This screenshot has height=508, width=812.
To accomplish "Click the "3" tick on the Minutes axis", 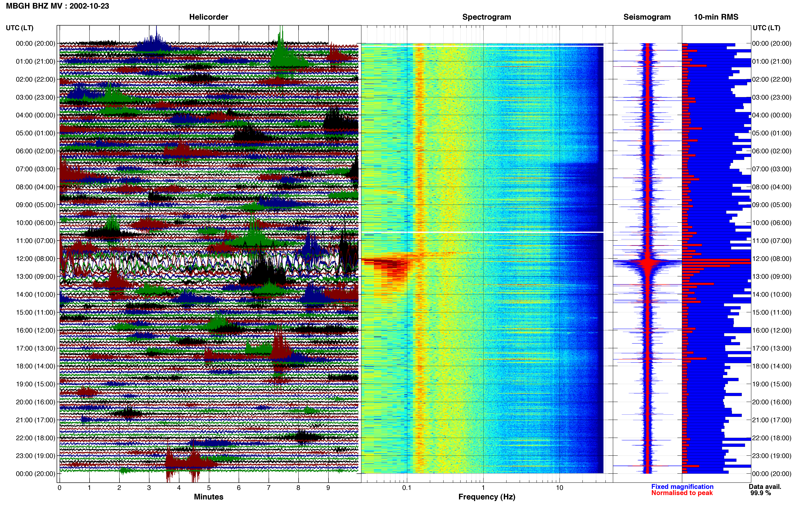I will click(149, 487).
